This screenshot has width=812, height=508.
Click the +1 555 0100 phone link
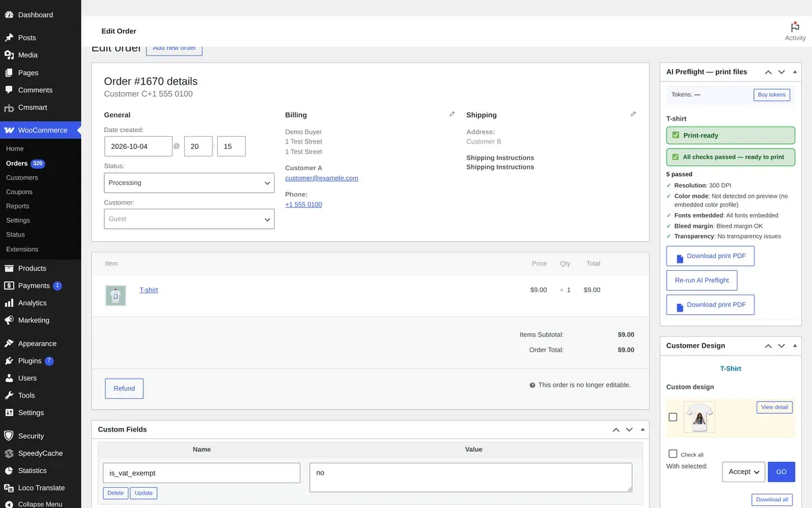pos(303,205)
